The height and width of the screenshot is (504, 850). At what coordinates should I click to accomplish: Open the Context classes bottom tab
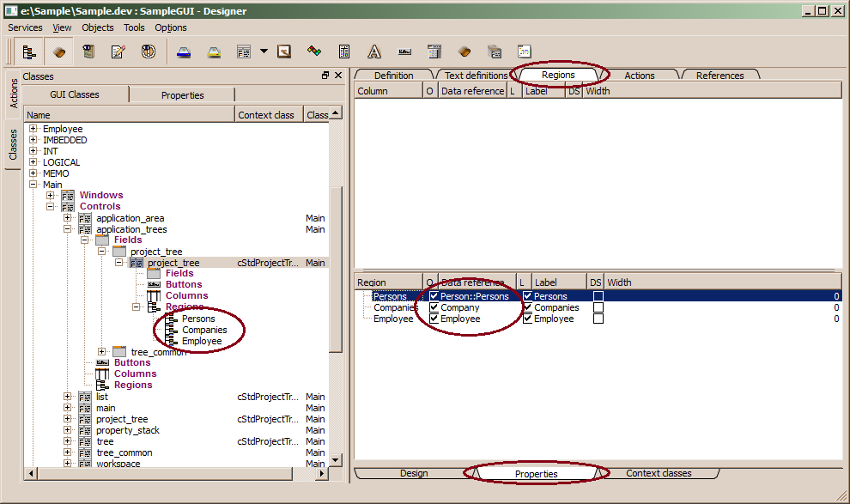658,473
